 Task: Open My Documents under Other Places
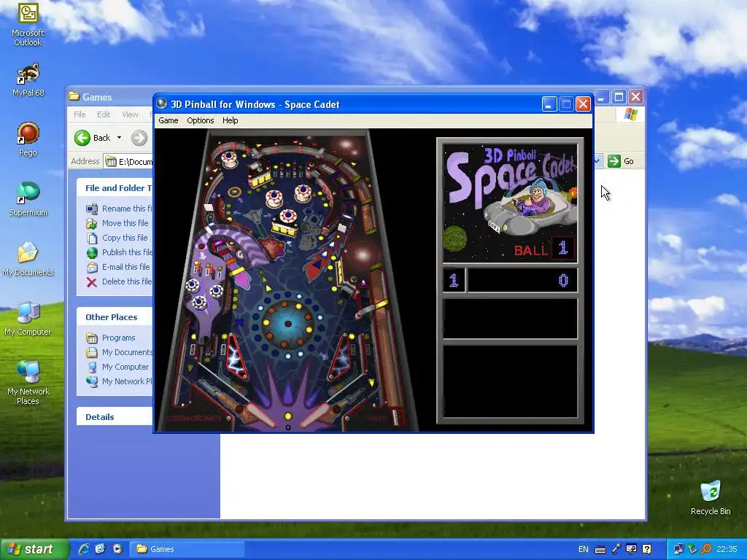point(127,352)
